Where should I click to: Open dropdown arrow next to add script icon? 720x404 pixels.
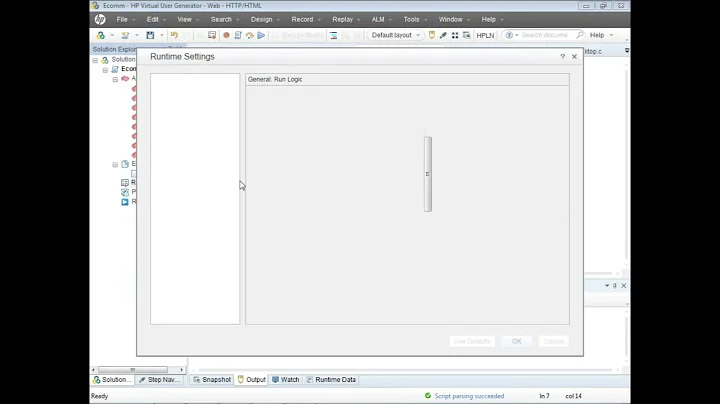click(x=136, y=35)
